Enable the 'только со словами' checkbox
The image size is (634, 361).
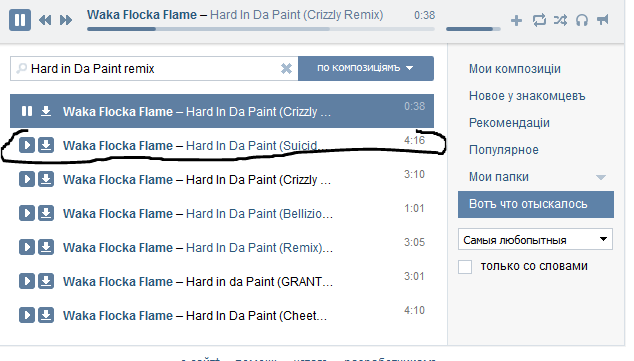(x=465, y=267)
